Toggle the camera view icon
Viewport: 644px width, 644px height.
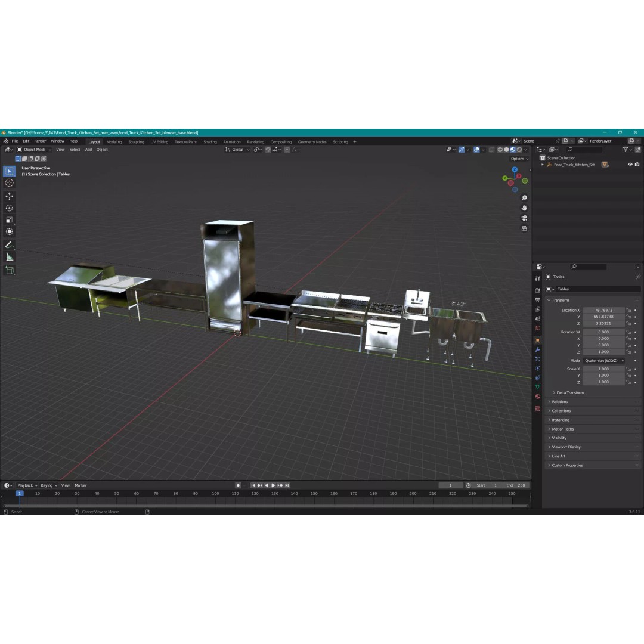[524, 218]
